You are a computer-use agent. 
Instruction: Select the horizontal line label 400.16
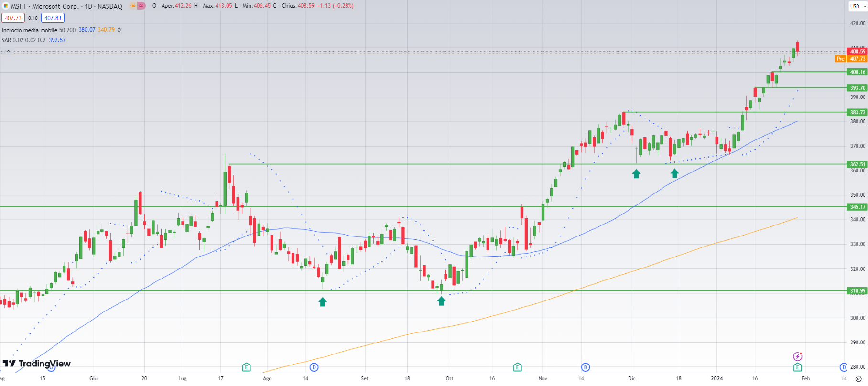[857, 72]
